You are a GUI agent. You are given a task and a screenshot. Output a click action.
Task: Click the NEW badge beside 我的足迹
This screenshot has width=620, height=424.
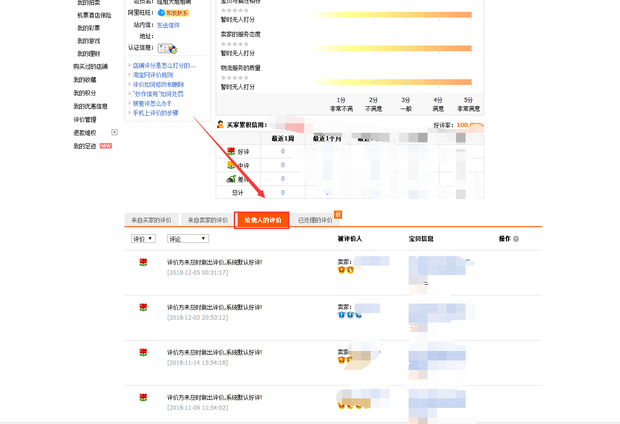point(106,146)
